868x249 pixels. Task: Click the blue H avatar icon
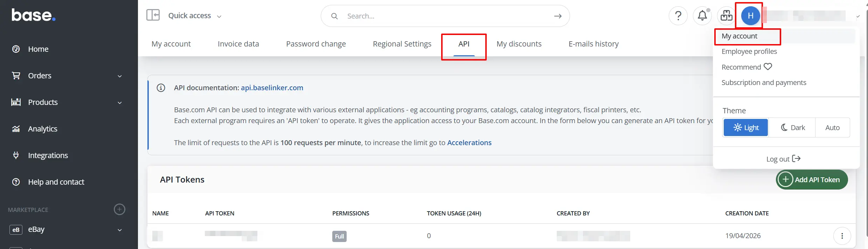750,16
